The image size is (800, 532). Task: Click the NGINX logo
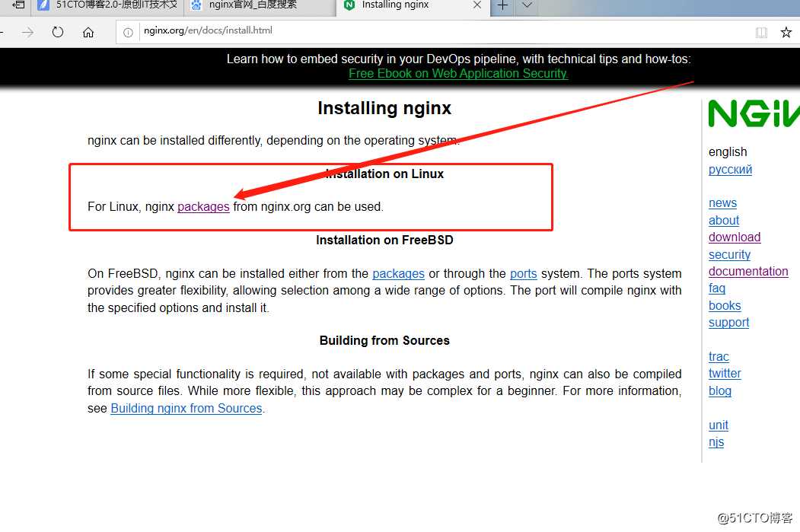coord(754,113)
